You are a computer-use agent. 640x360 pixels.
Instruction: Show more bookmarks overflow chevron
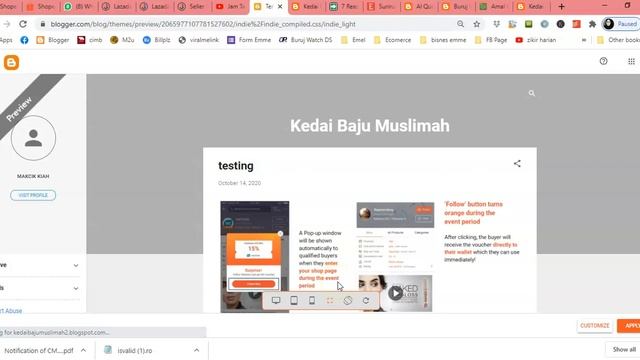(x=584, y=40)
